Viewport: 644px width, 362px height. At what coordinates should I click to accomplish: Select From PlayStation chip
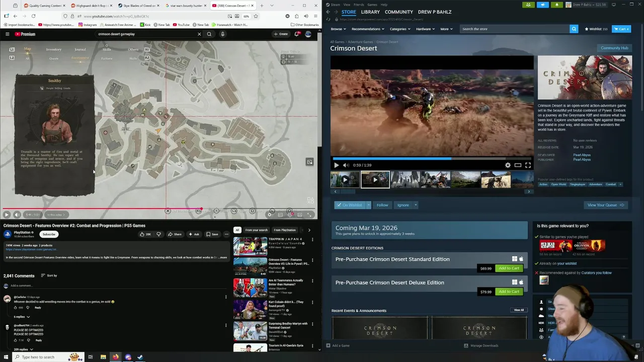[285, 230]
